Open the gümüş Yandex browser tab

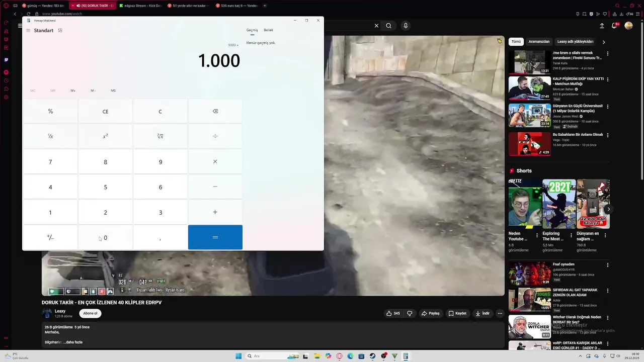click(x=43, y=6)
